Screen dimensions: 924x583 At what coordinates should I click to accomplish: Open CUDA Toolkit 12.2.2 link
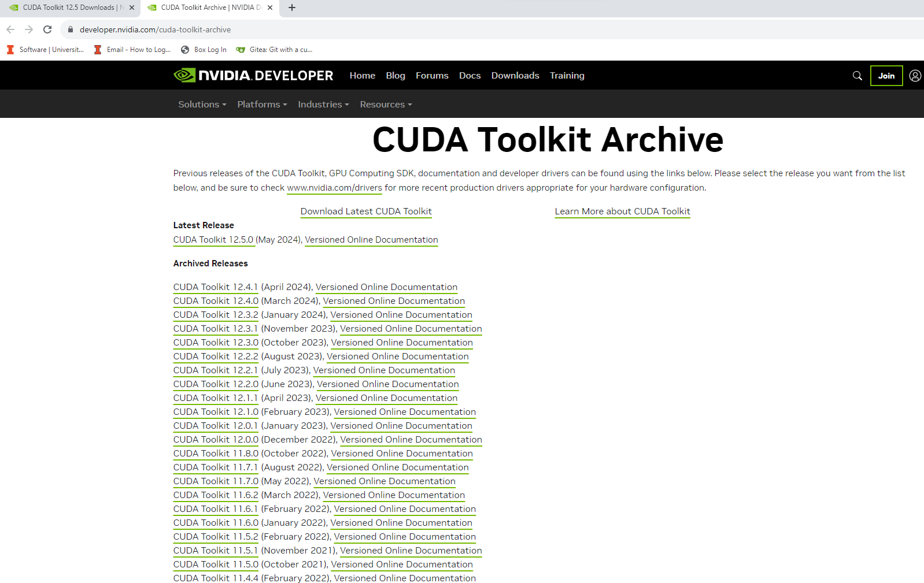point(216,357)
